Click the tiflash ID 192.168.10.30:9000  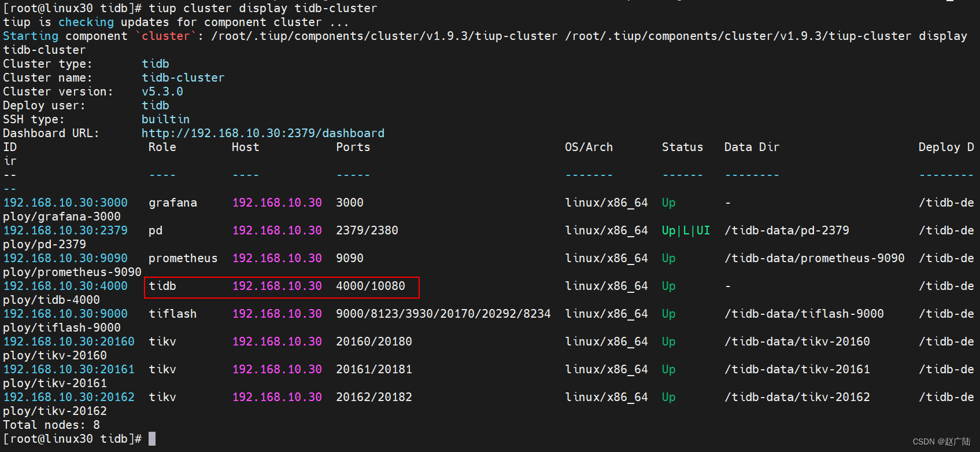65,314
